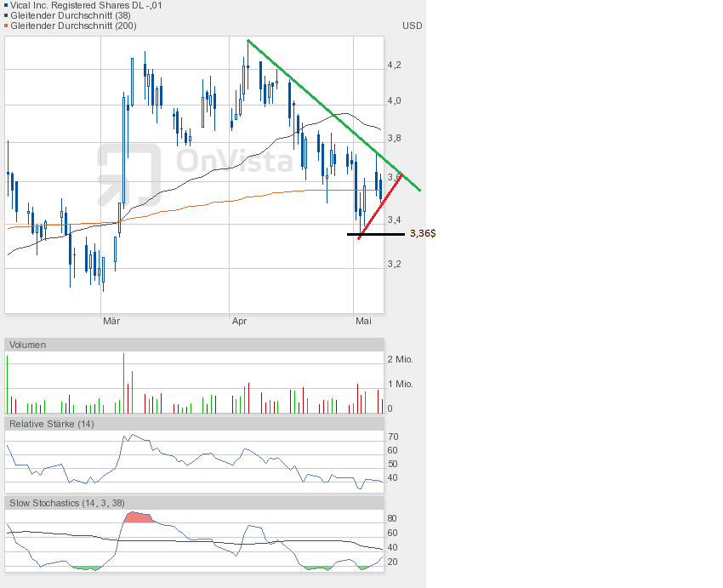723x588 pixels.
Task: Click the orange 200-day average legend marker
Action: 7,26
